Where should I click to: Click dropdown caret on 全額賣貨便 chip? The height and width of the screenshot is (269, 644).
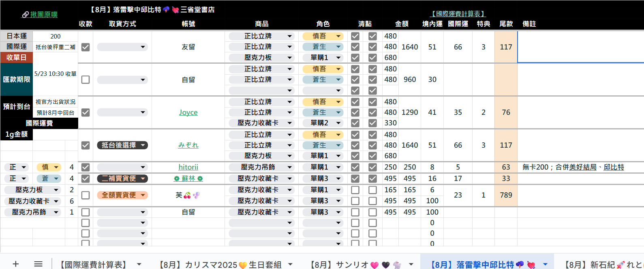(x=143, y=195)
